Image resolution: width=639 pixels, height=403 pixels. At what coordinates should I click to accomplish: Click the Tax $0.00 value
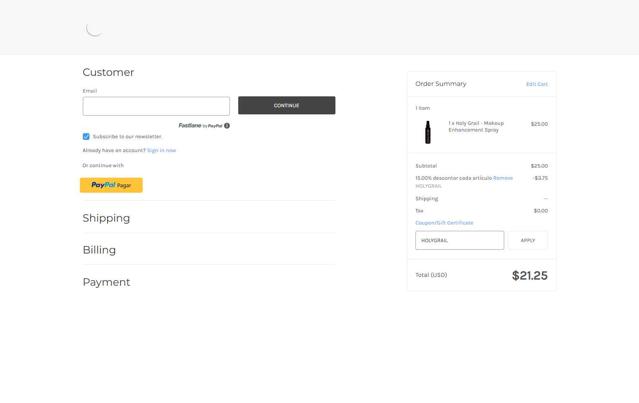[541, 211]
